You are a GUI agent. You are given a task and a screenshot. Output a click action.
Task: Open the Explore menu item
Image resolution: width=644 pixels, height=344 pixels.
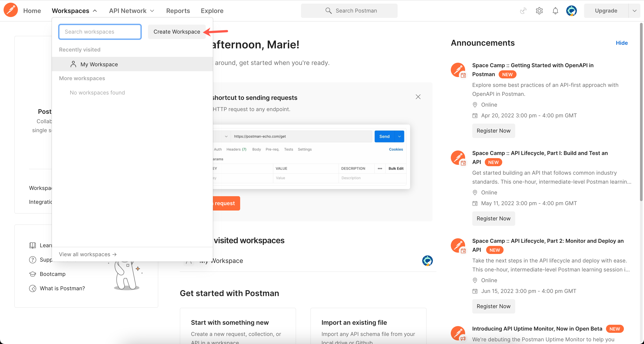212,11
